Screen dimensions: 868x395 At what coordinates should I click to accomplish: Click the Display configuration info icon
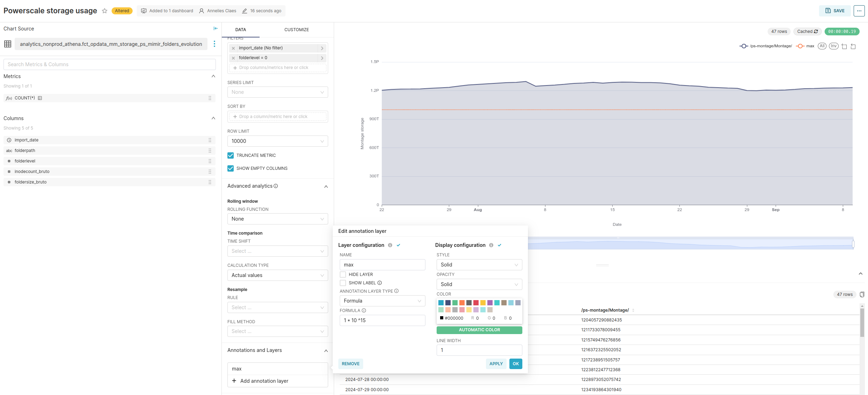pos(491,245)
